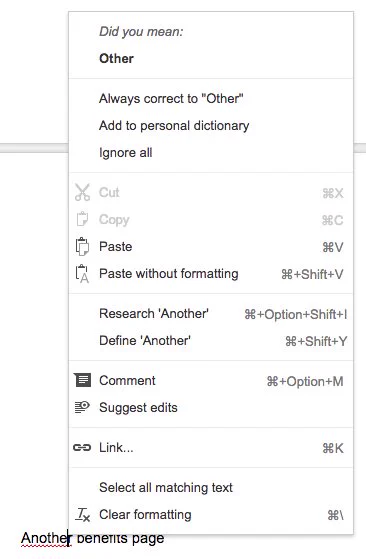Click the Suggest edits eye icon
The image size is (366, 559).
click(82, 407)
